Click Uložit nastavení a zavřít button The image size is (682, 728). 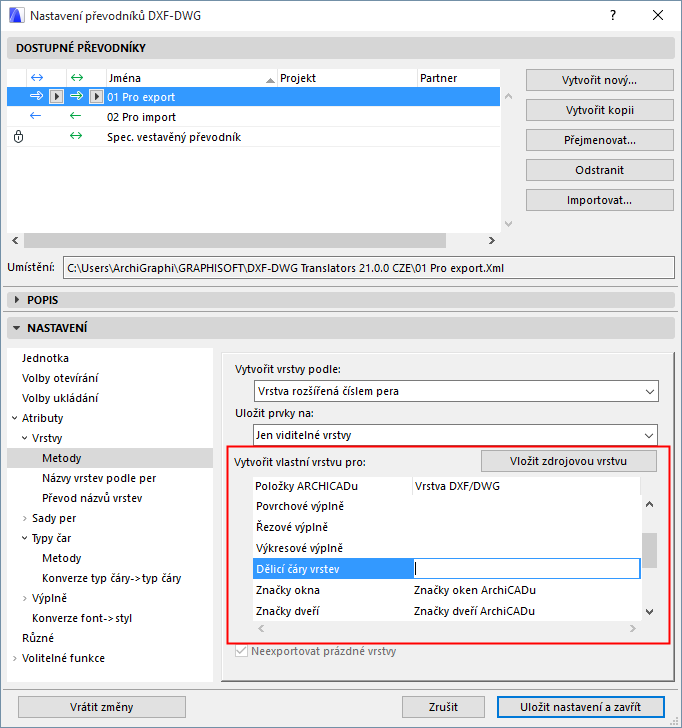(x=580, y=707)
